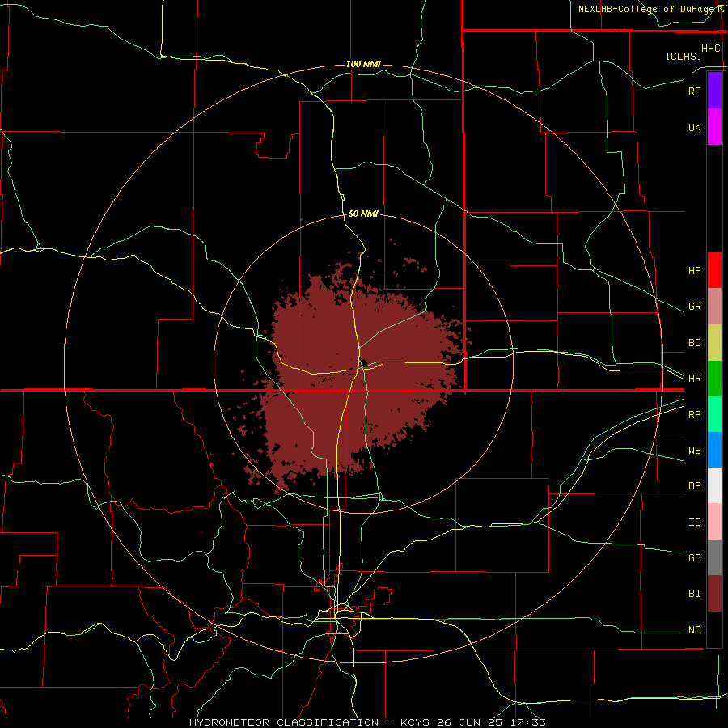This screenshot has width=728, height=728.
Task: Click the RF legend label
Action: coord(694,91)
